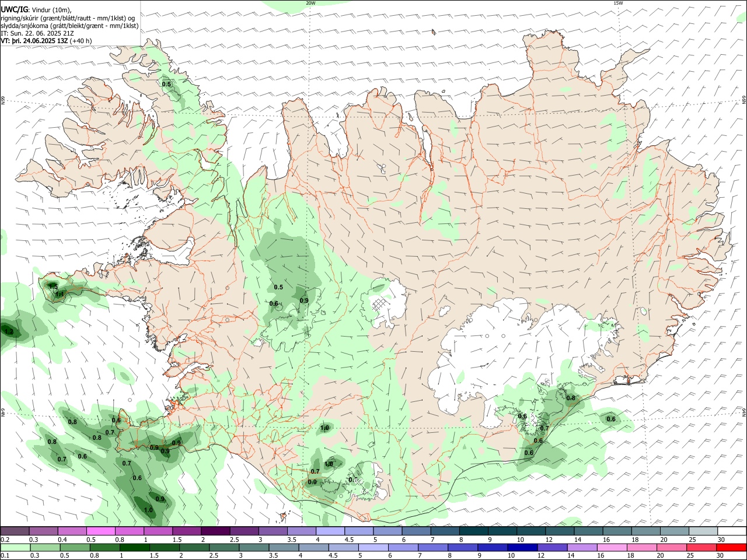The image size is (747, 560).
Task: Click the 0.4 label under the top legend row
Action: 62,540
